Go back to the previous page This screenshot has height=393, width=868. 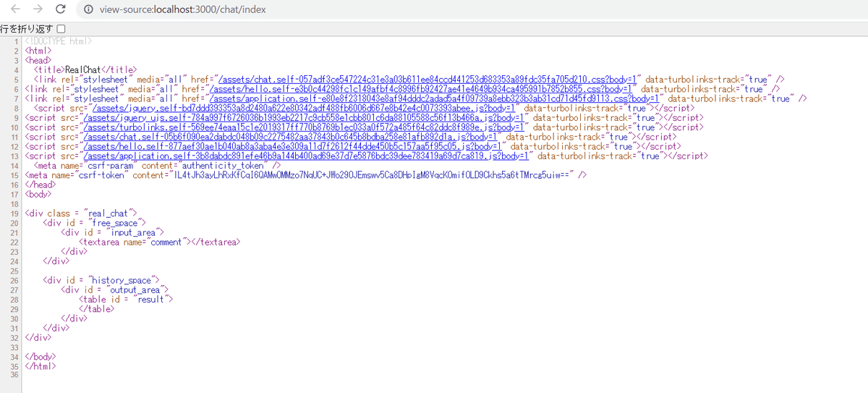[x=15, y=9]
